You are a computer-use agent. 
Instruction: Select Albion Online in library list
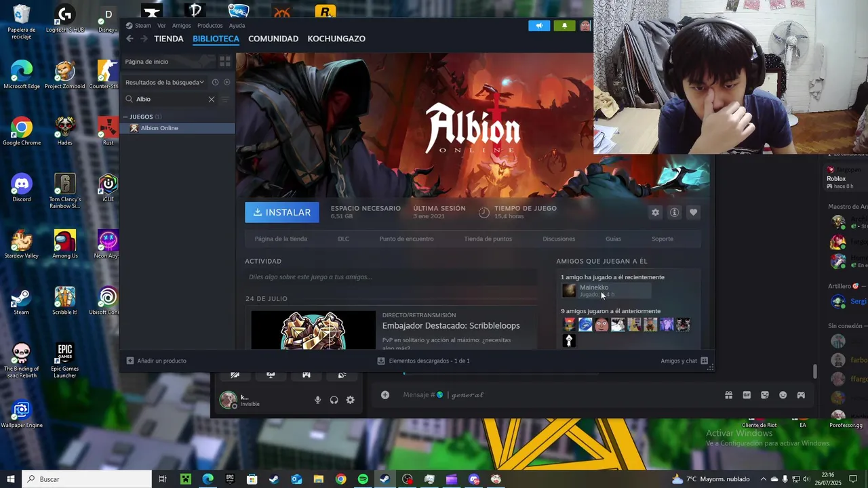coord(178,128)
